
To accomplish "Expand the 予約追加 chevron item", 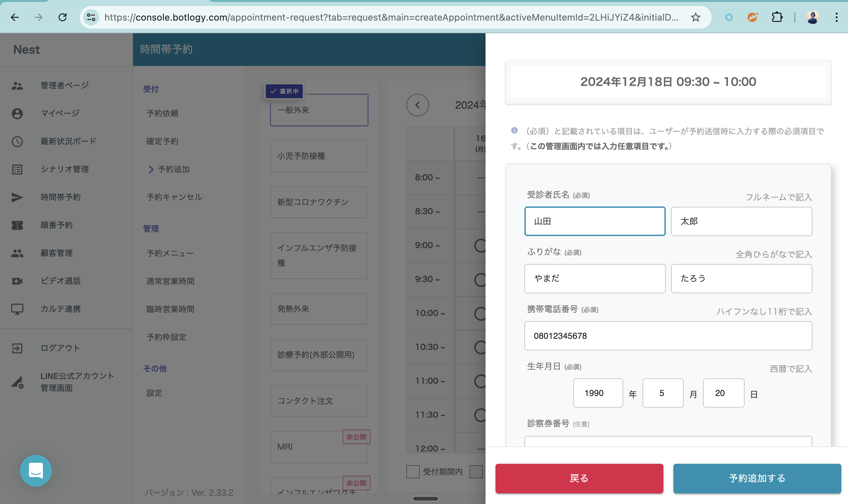I will tap(151, 169).
